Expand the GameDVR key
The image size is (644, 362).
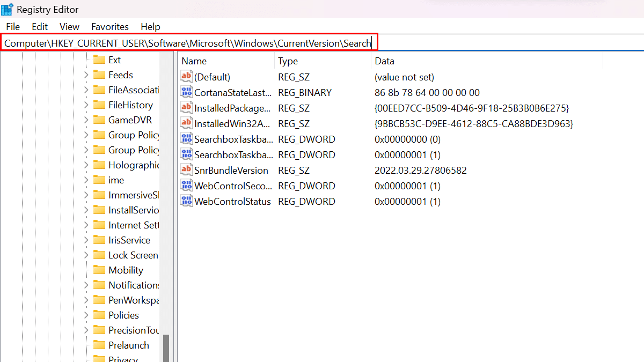(86, 120)
